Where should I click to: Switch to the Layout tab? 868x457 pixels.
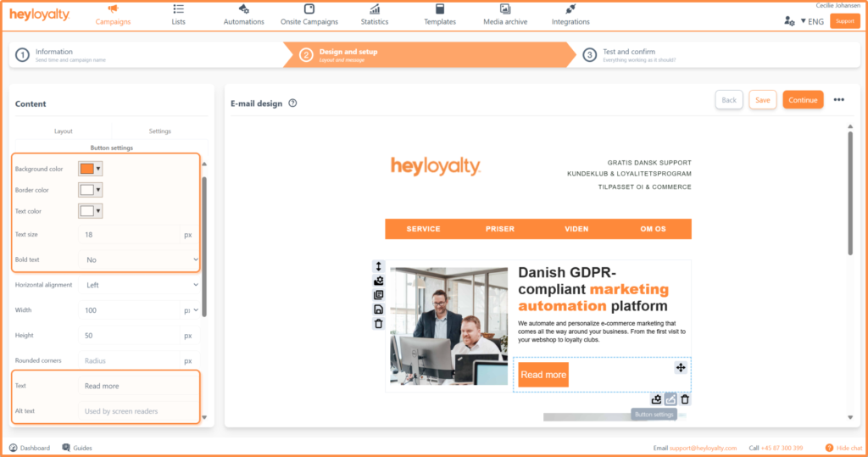coord(64,131)
